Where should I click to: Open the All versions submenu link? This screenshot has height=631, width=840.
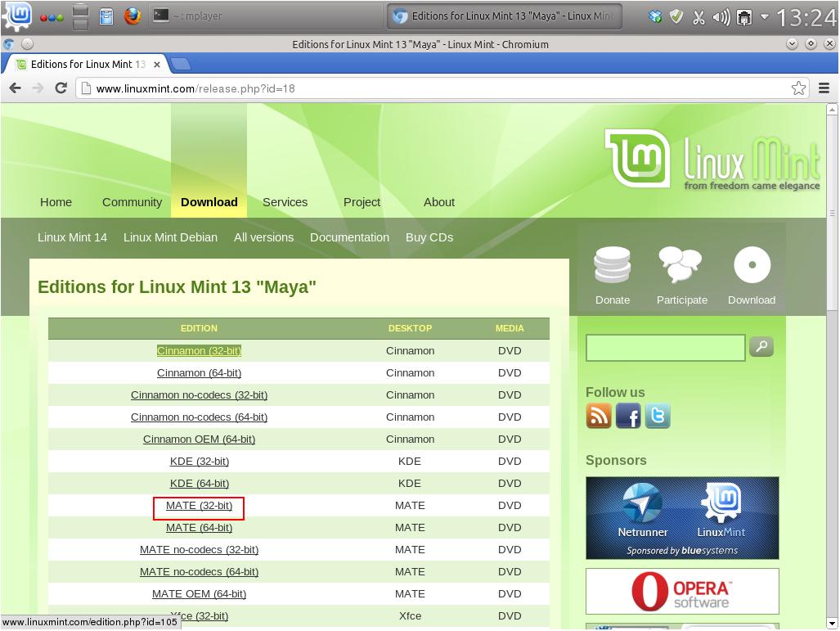(263, 237)
